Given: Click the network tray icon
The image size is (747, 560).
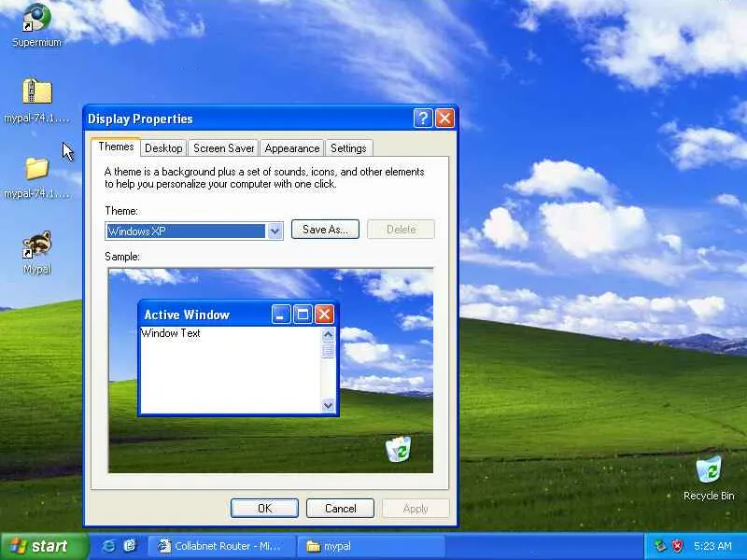Looking at the screenshot, I should pyautogui.click(x=660, y=546).
